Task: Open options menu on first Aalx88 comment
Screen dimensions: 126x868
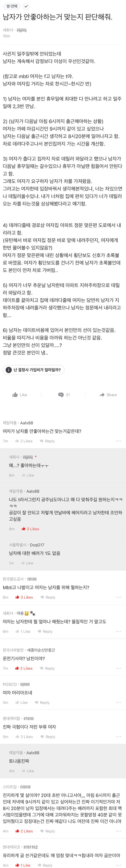Action: pos(118,441)
